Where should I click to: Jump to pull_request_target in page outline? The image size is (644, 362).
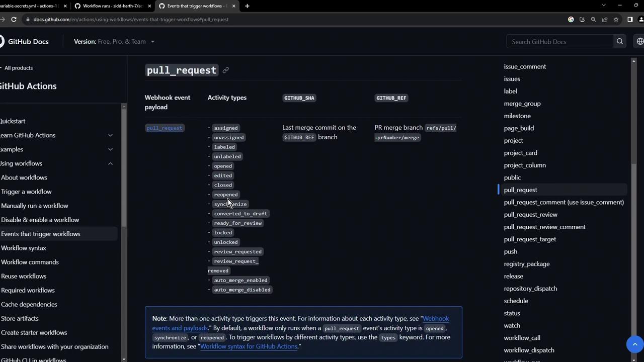click(530, 239)
